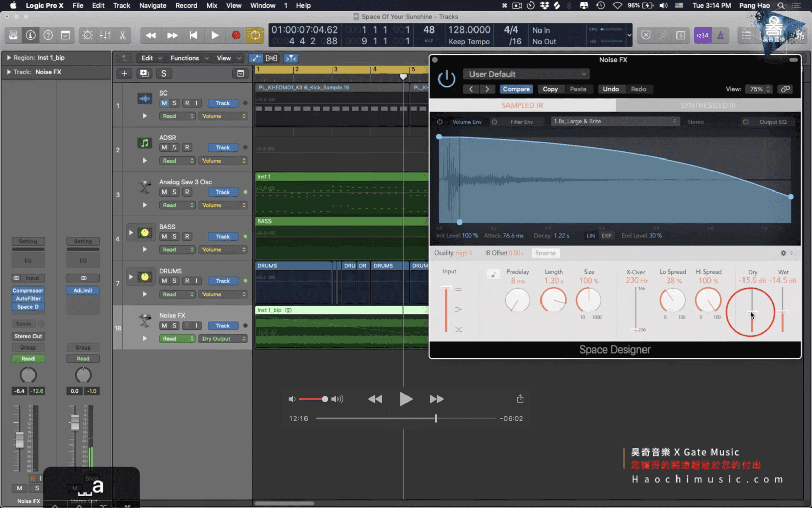Click the Add Track plus button
This screenshot has height=508, width=812.
124,73
